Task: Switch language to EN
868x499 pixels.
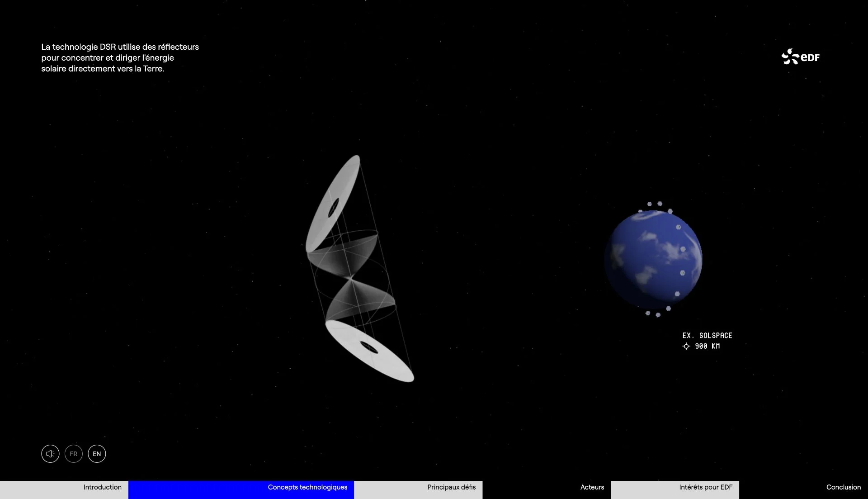Action: pos(97,454)
